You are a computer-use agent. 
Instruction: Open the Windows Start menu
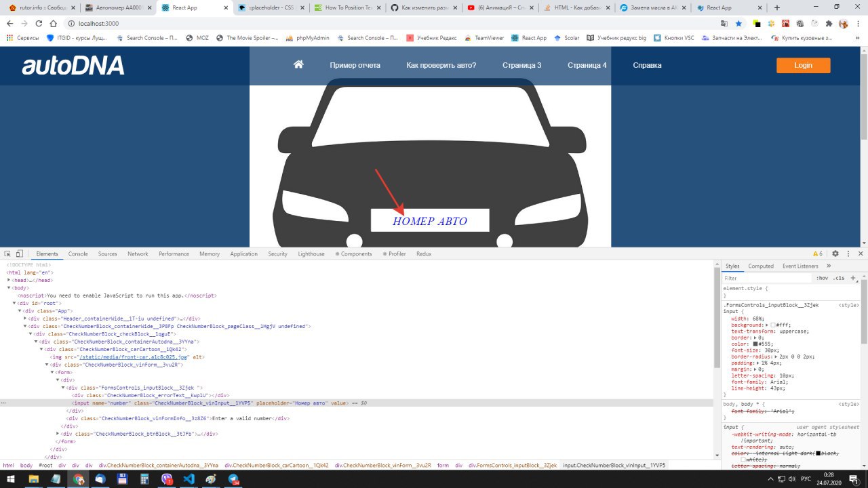(x=12, y=479)
